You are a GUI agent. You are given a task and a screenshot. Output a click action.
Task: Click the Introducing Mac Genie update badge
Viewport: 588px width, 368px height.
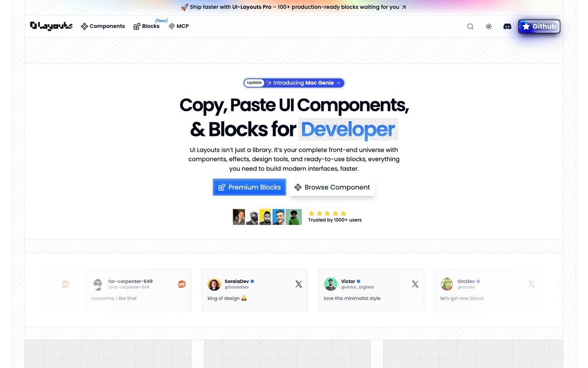pyautogui.click(x=294, y=83)
